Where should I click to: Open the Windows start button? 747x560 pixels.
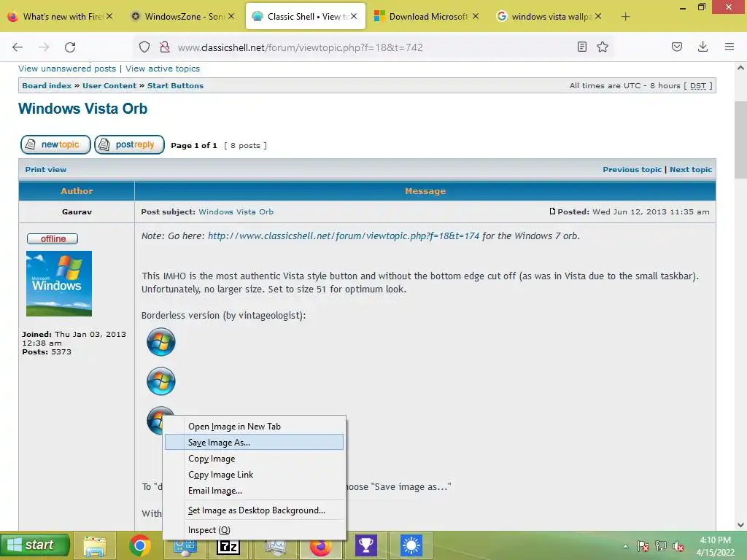[35, 545]
